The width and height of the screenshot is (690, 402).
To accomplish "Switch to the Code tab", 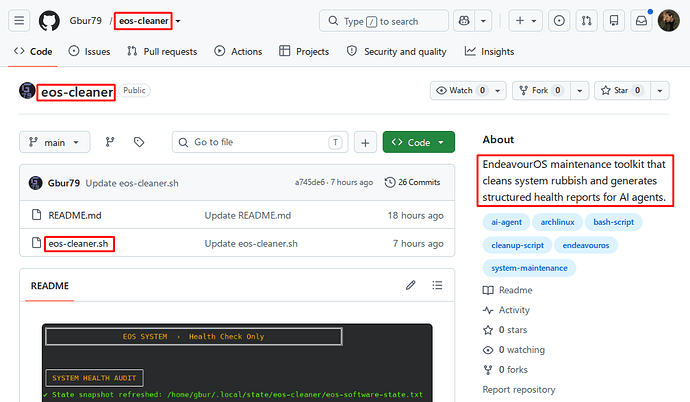I will pyautogui.click(x=33, y=51).
